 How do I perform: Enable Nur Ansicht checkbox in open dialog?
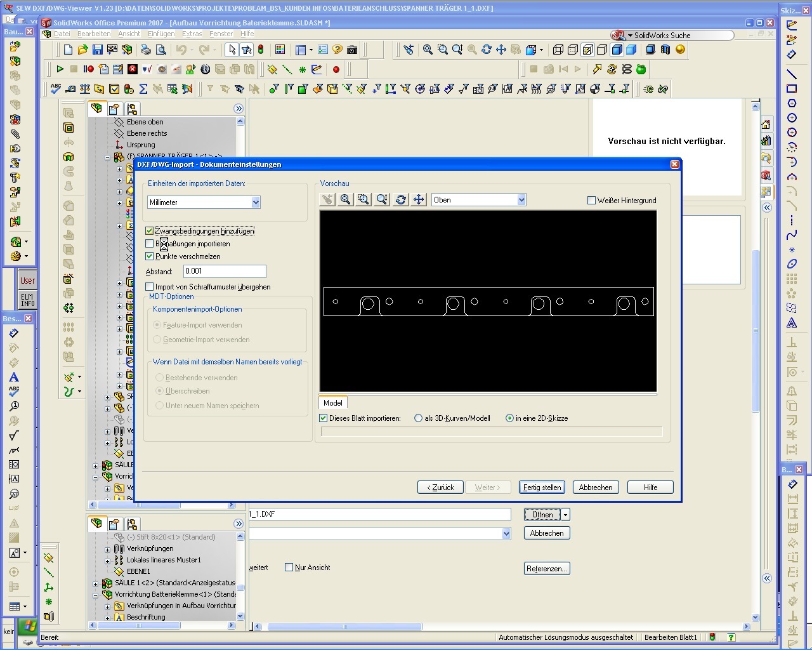289,567
